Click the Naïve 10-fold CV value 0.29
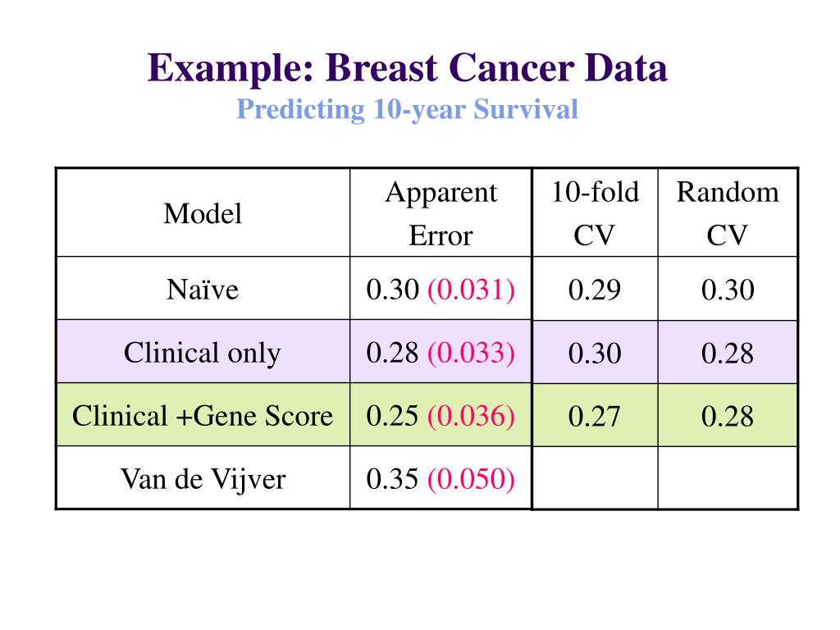840x630 pixels. point(595,289)
